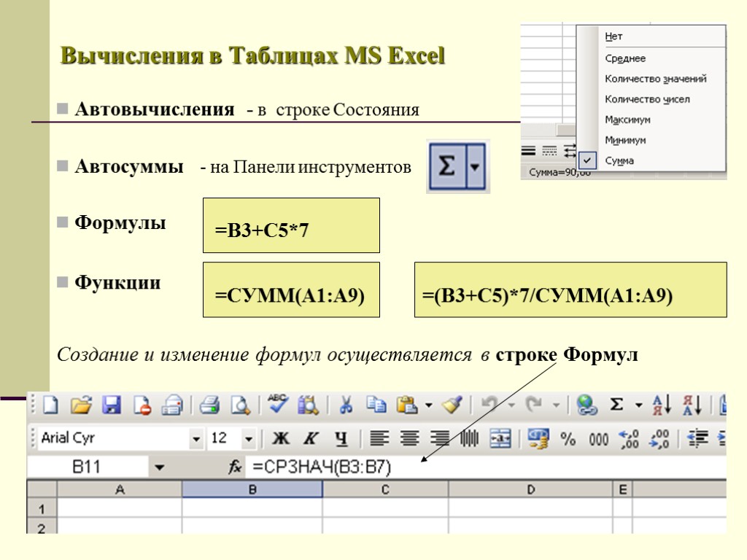Open toolbar AutoSum functions arrow
The image size is (747, 560).
[x=638, y=405]
